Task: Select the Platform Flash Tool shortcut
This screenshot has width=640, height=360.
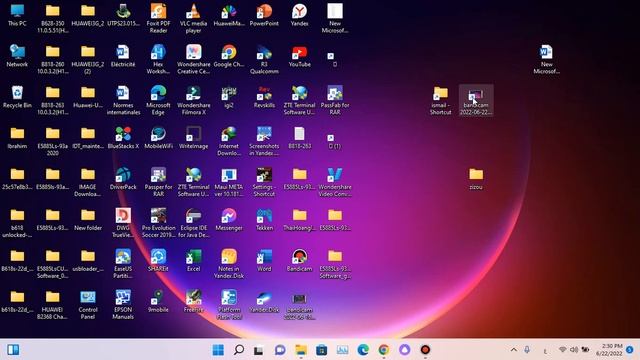Action: tap(229, 304)
